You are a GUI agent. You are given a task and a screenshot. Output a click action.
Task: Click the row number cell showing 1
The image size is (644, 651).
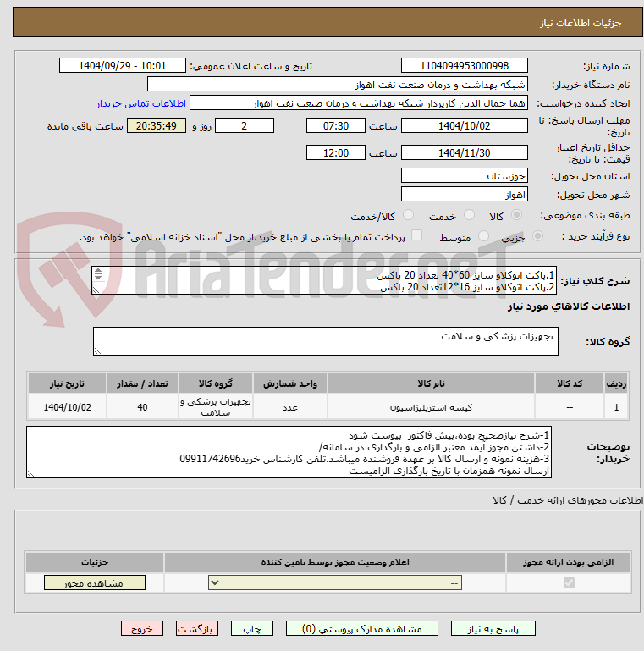[x=616, y=407]
